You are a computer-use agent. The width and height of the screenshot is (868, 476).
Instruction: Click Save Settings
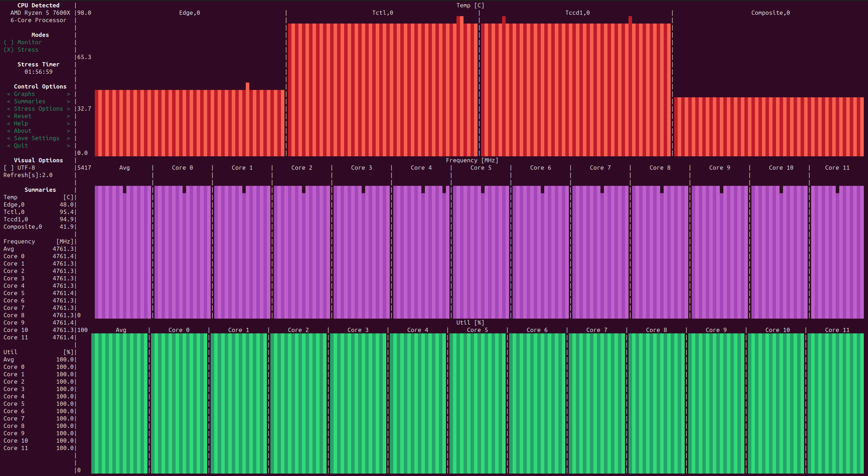(37, 138)
